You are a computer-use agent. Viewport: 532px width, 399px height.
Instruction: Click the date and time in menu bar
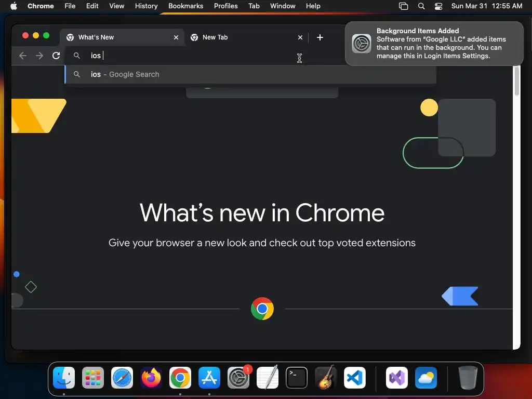pos(486,6)
